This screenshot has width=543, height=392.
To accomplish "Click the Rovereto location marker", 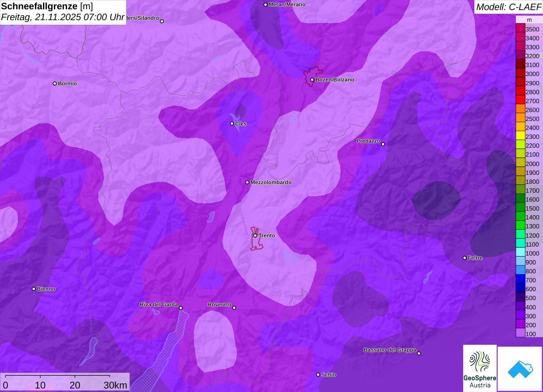I will pyautogui.click(x=234, y=308).
